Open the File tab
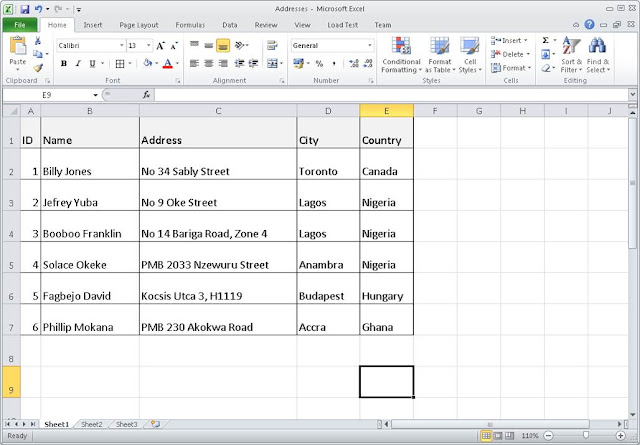Screen dimensions: 640x445 pyautogui.click(x=20, y=25)
